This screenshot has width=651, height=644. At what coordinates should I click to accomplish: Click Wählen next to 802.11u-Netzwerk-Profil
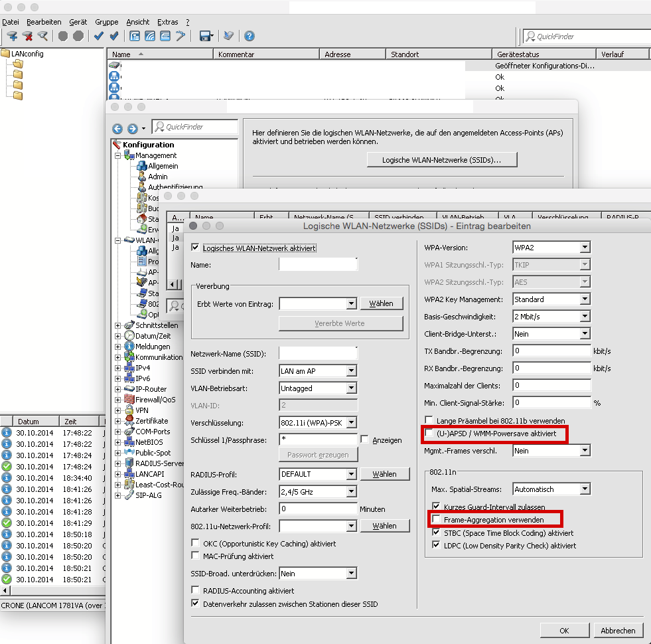click(x=384, y=526)
